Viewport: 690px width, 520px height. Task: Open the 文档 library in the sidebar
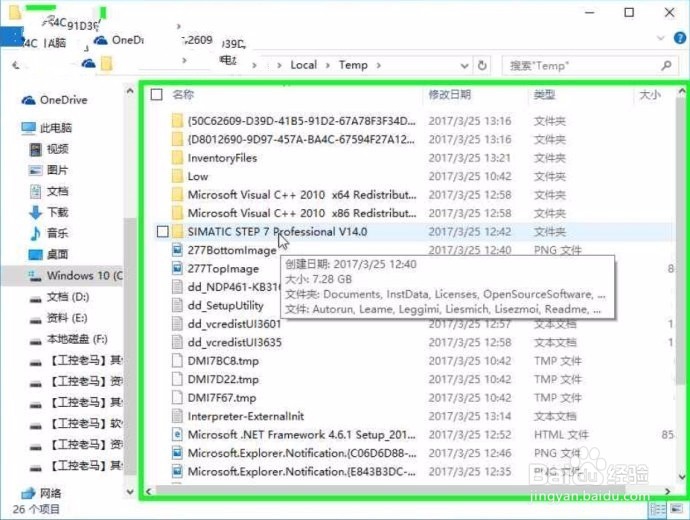pos(48,191)
